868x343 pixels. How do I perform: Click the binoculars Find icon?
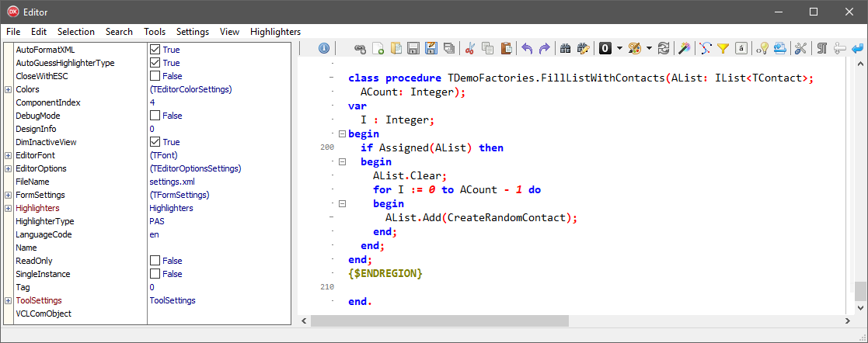(566, 48)
